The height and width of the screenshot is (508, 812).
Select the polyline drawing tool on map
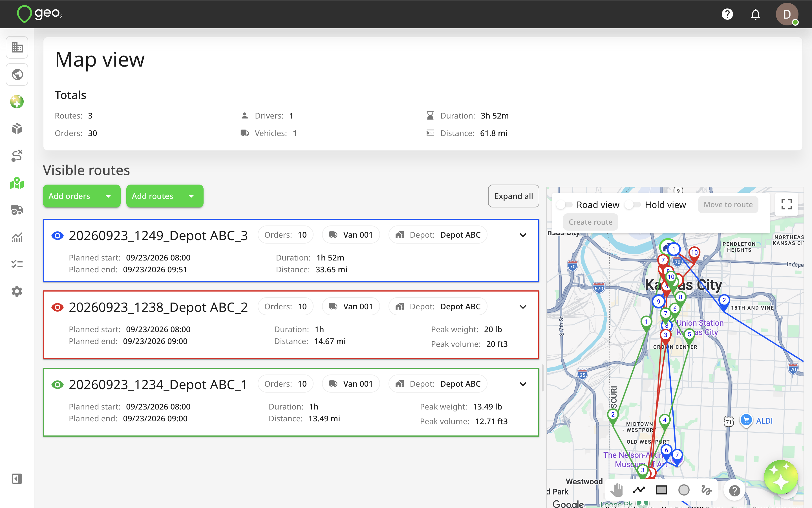pyautogui.click(x=639, y=490)
